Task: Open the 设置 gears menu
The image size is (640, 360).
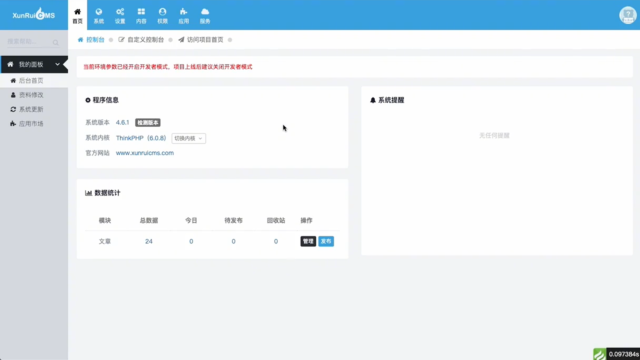Action: click(x=120, y=16)
